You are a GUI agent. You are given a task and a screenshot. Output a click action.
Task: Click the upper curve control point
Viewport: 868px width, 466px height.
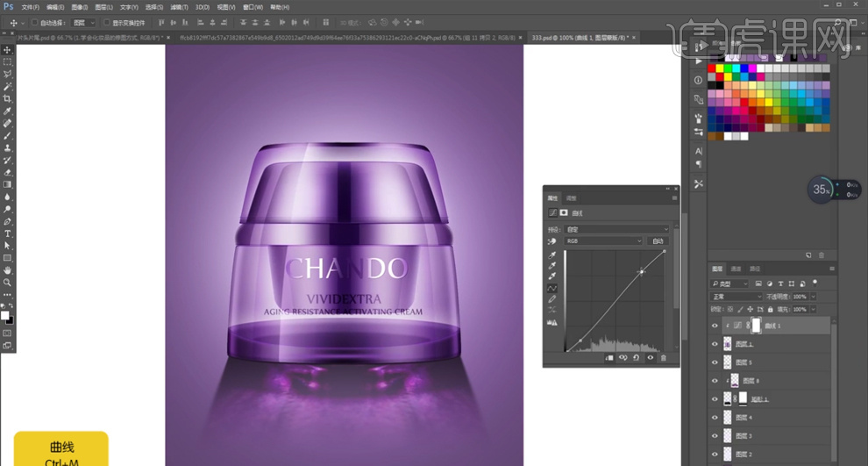pyautogui.click(x=642, y=271)
